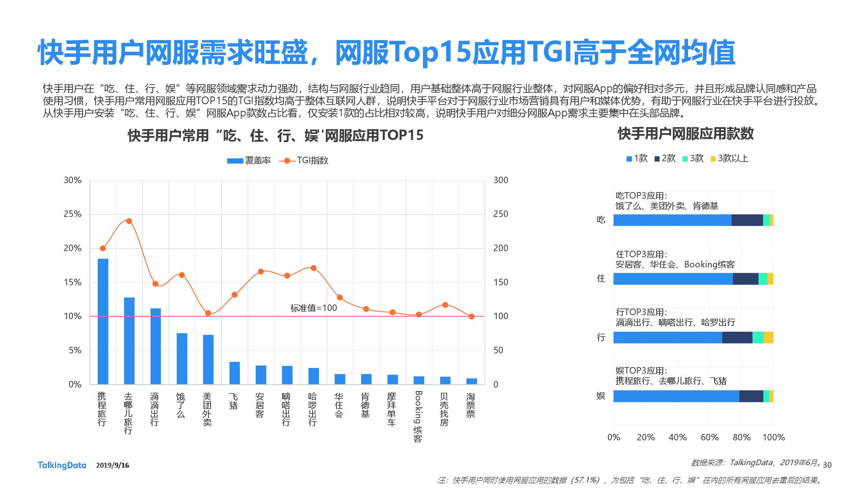The height and width of the screenshot is (488, 868).
Task: Click the Booking缤客 axis label
Action: [418, 417]
